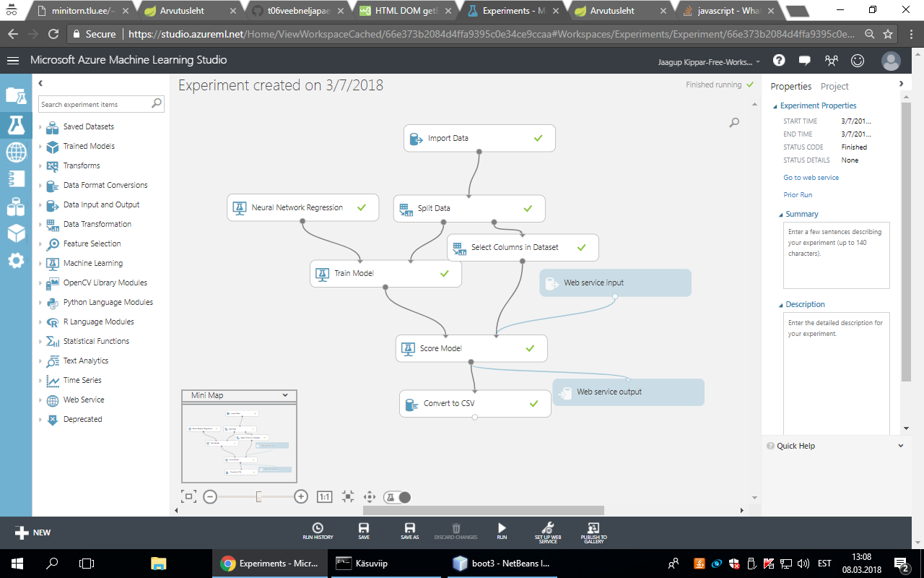Click the smiley feedback icon
Screen dimensions: 924x578
(x=858, y=61)
